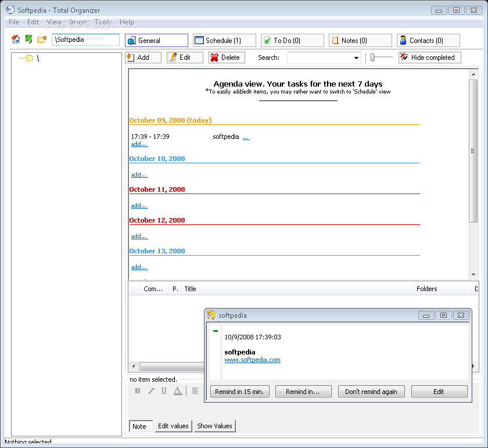Viewport: 488px width, 448px height.
Task: Click the P. column header
Action: point(175,289)
